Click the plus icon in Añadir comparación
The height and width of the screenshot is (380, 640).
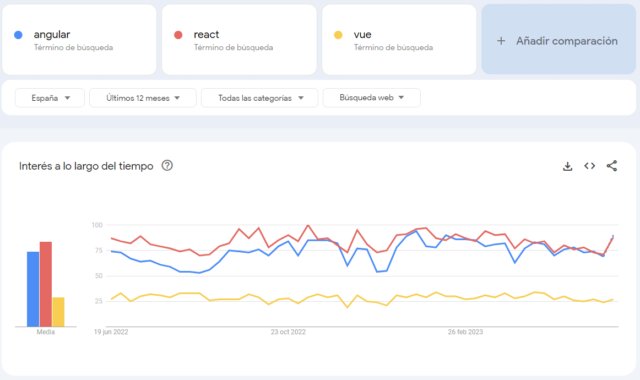click(501, 41)
